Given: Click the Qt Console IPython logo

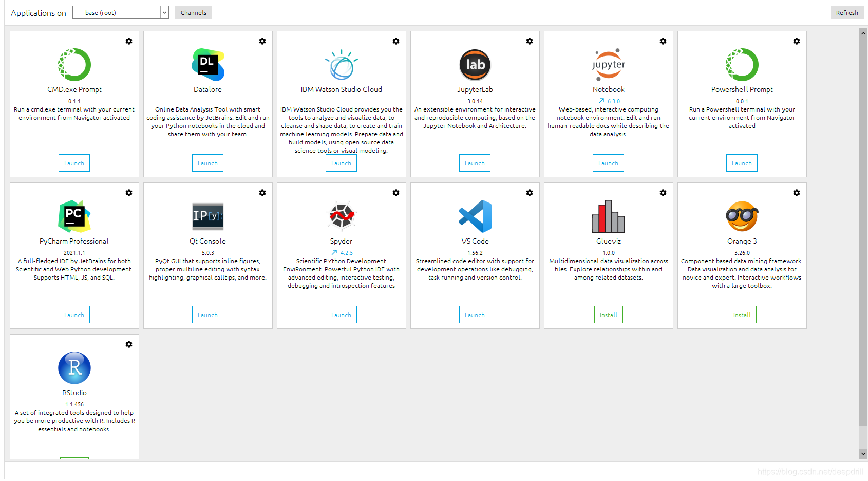Looking at the screenshot, I should [208, 216].
